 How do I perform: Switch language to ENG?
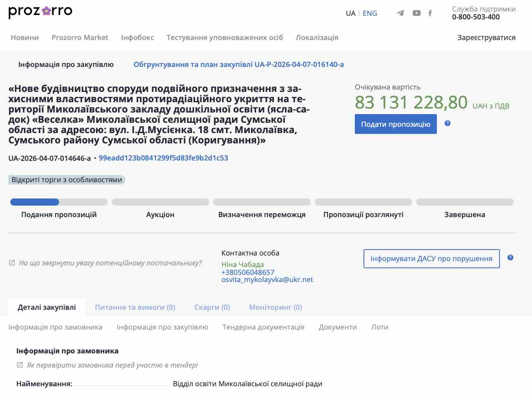click(x=370, y=13)
